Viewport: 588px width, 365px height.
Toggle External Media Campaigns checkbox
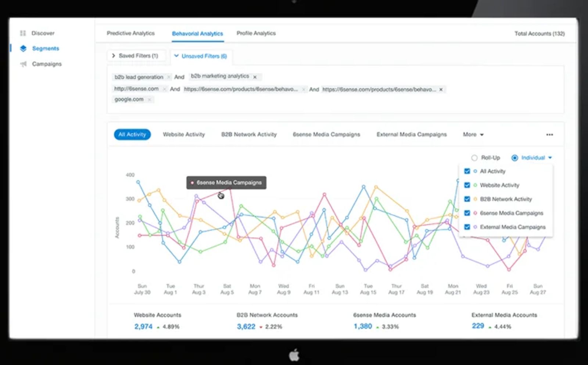pyautogui.click(x=467, y=227)
